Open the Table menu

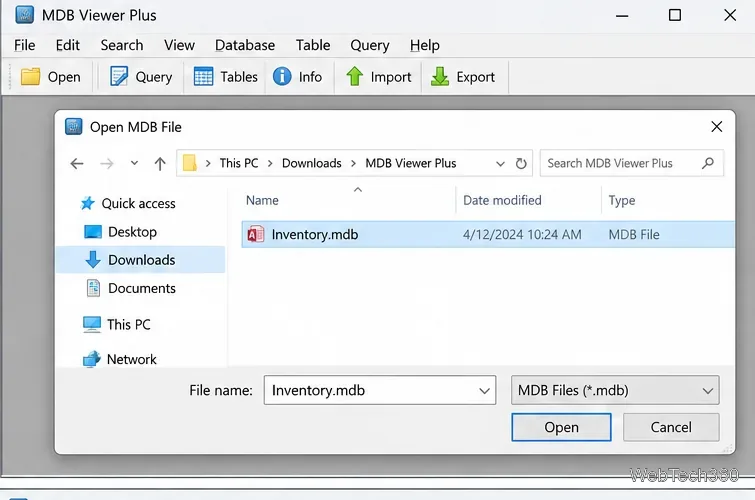[313, 45]
